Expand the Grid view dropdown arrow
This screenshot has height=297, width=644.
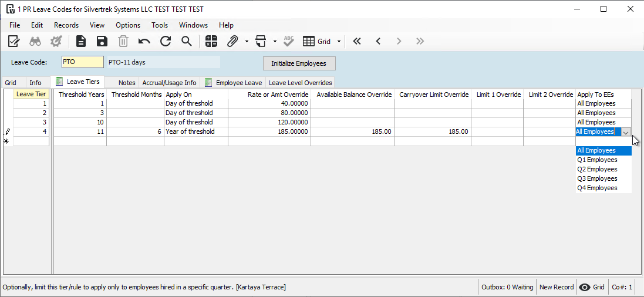point(339,42)
